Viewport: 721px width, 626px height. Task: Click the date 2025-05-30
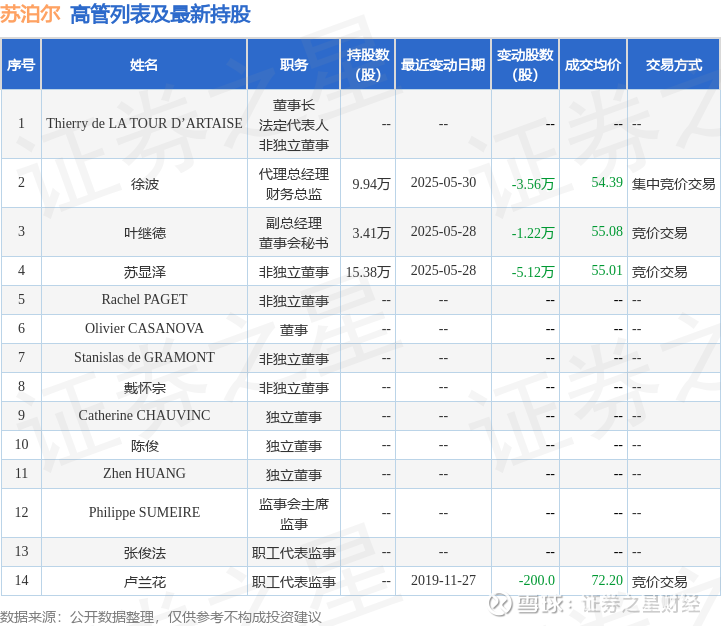coord(443,183)
